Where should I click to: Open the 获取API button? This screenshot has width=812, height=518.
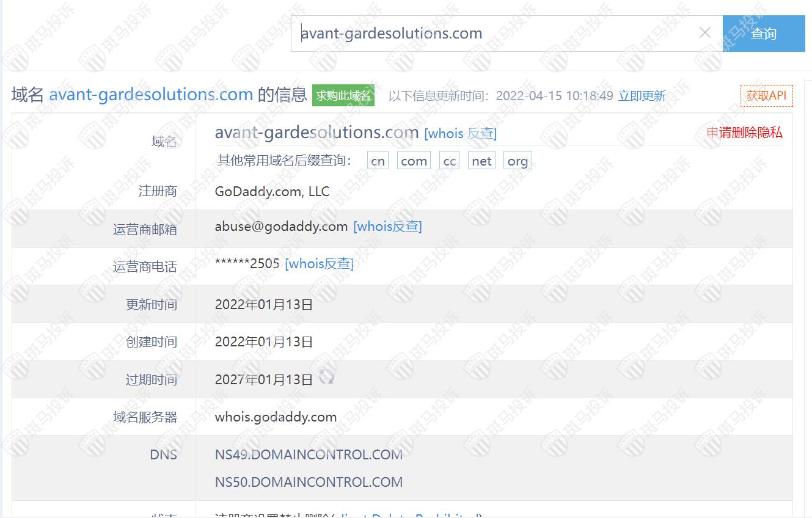tap(766, 96)
